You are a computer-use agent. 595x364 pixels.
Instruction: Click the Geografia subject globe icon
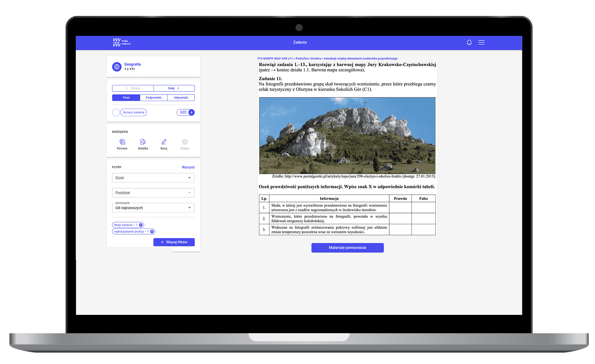point(117,67)
